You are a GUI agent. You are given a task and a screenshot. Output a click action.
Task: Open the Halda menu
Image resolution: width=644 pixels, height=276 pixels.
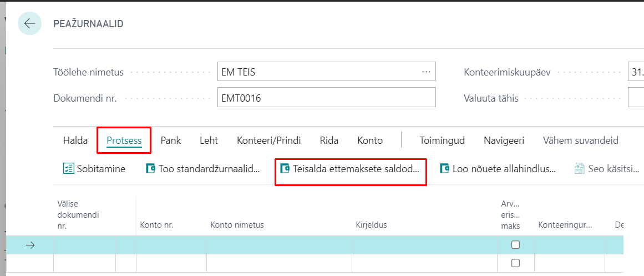(75, 140)
